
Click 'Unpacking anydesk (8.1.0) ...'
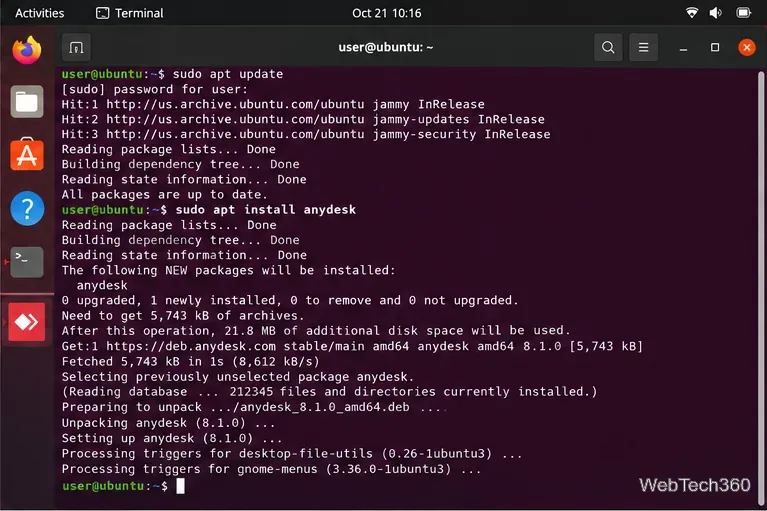click(168, 423)
